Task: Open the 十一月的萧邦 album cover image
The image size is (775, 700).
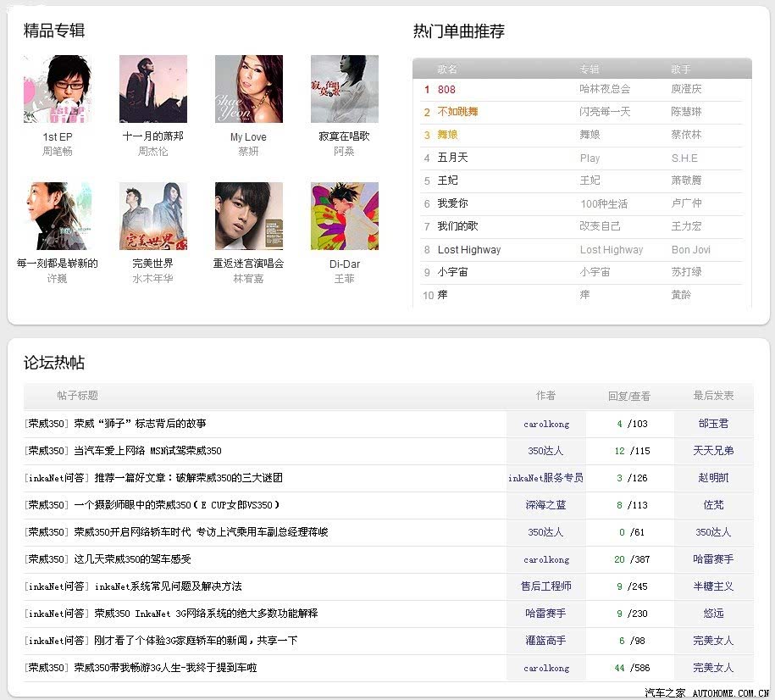Action: coord(153,89)
